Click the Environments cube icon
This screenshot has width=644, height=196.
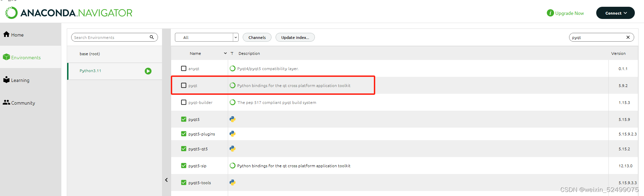coord(6,57)
